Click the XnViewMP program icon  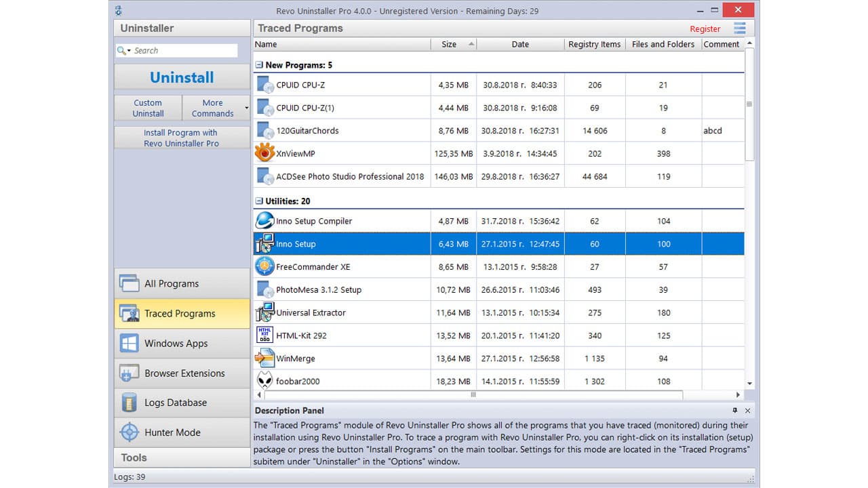tap(266, 153)
